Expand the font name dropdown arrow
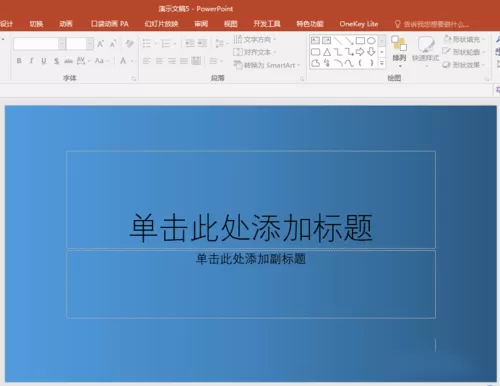 pyautogui.click(x=62, y=44)
